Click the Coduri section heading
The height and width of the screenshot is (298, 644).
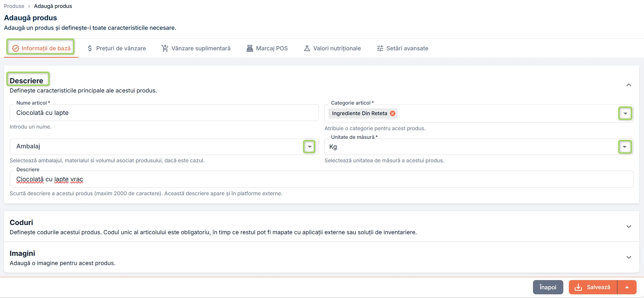[x=21, y=222]
